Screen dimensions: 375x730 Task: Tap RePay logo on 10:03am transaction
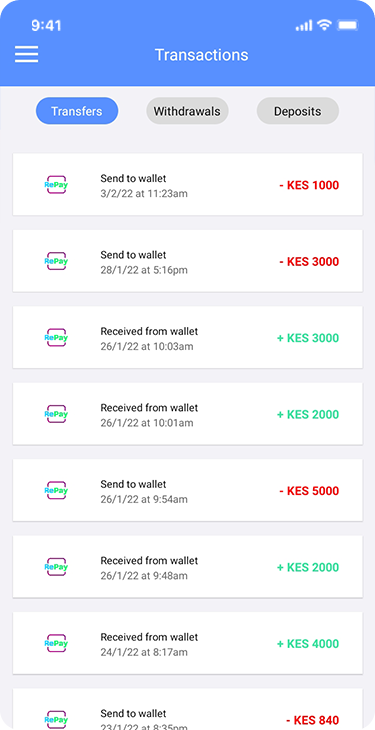pyautogui.click(x=56, y=338)
